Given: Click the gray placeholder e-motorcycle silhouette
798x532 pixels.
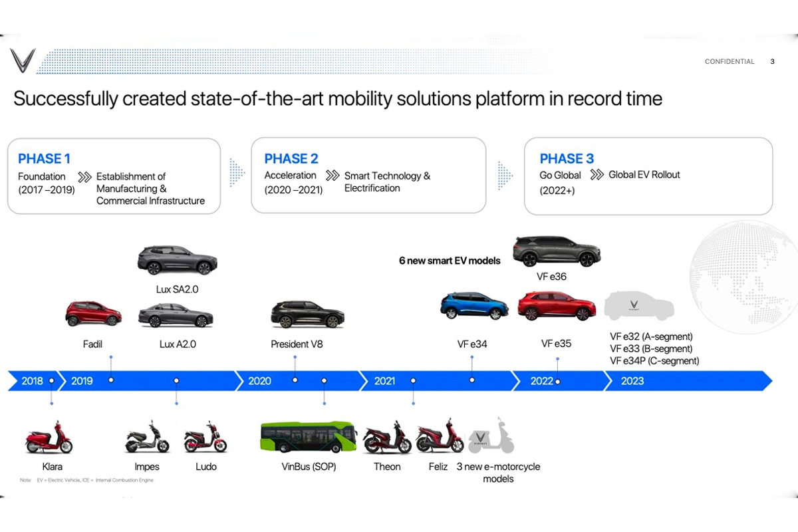Looking at the screenshot, I should [491, 436].
